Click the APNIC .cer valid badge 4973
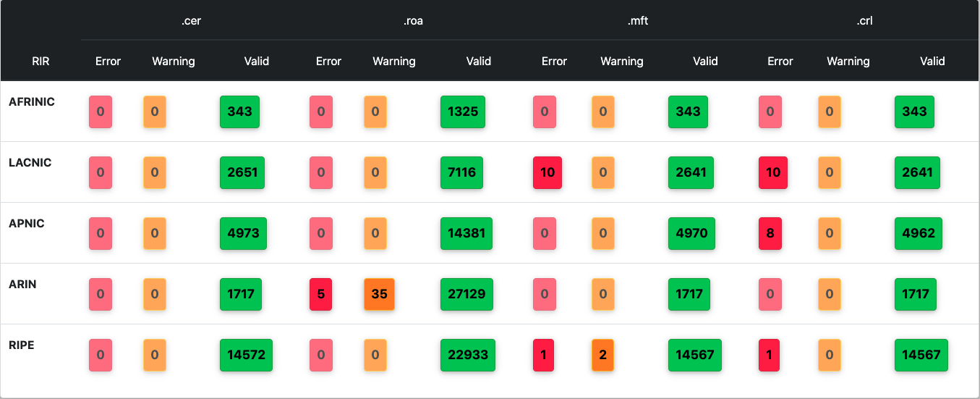This screenshot has width=980, height=399. 243,233
